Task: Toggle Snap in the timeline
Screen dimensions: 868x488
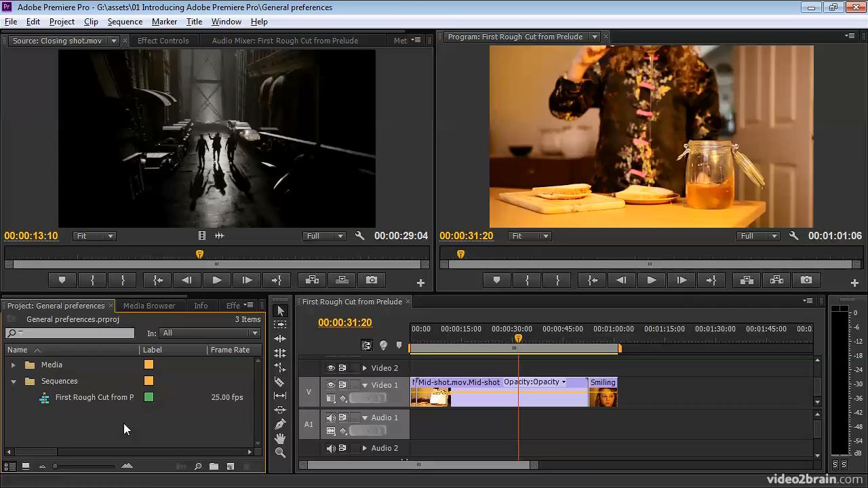Action: tap(367, 346)
